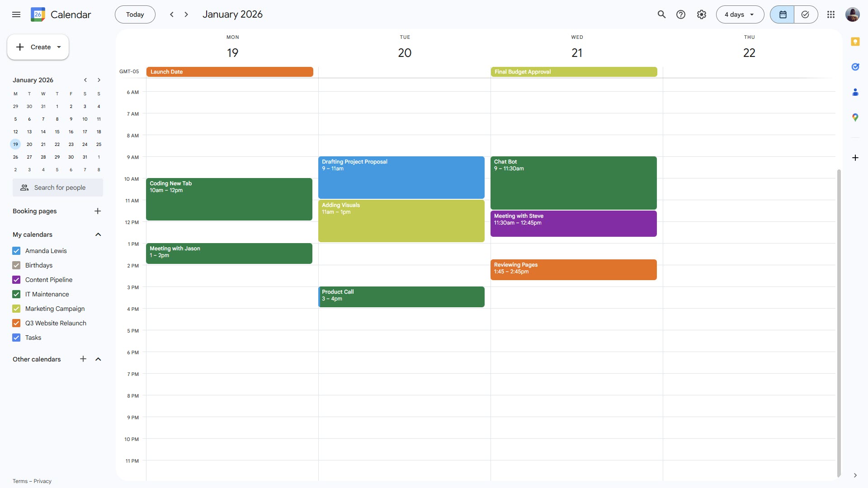This screenshot has height=488, width=868.
Task: Click the Today button
Action: point(135,14)
